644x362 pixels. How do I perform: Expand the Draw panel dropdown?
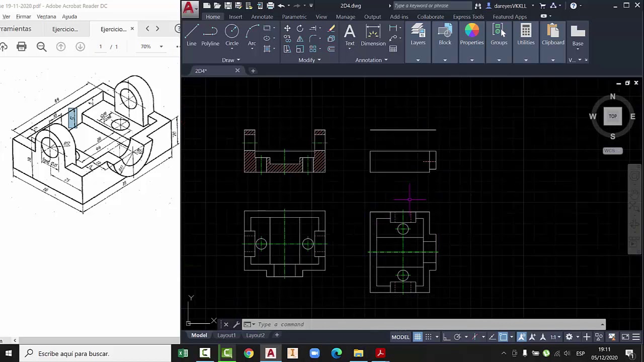pos(231,60)
